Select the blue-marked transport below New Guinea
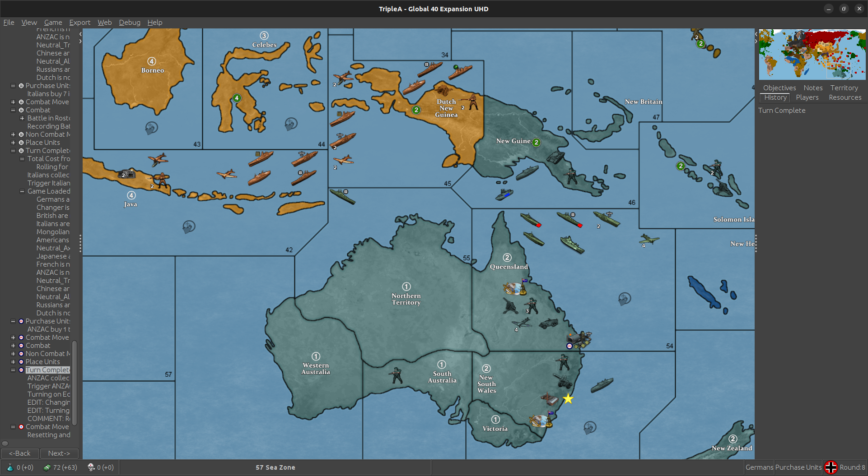This screenshot has height=476, width=868. point(504,194)
